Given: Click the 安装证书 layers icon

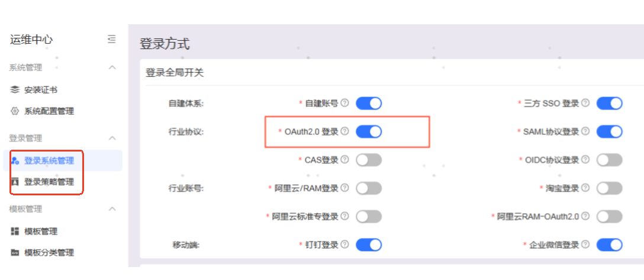Looking at the screenshot, I should [15, 90].
